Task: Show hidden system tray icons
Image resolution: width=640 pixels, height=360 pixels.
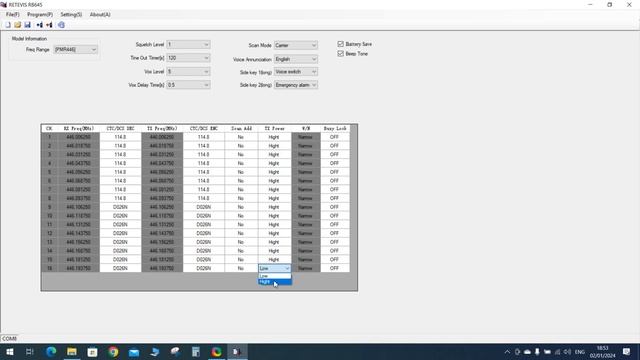Action: [x=507, y=352]
